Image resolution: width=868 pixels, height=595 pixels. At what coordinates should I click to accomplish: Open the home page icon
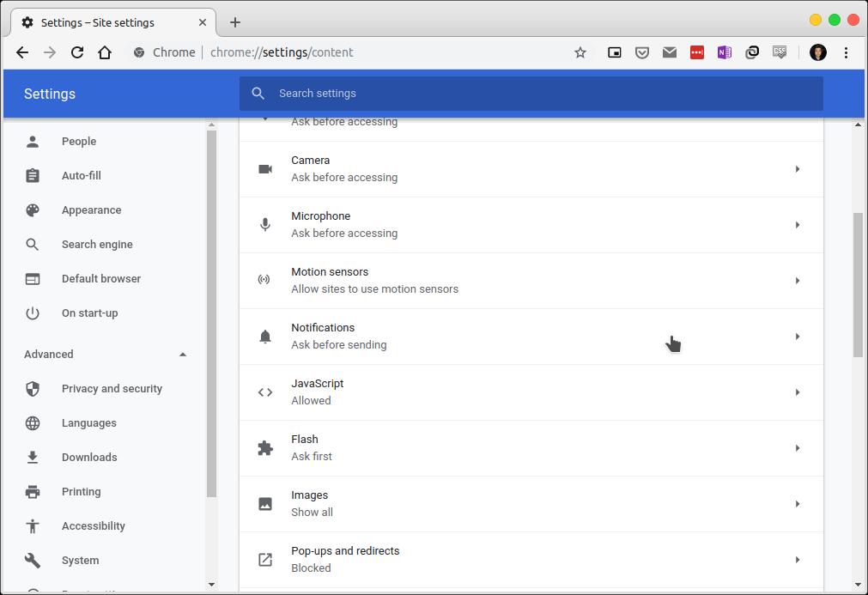105,52
